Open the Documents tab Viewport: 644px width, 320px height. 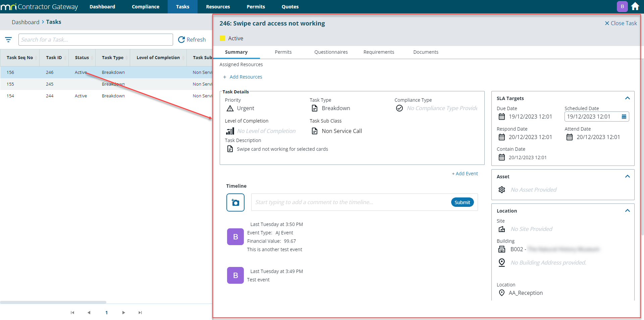[x=426, y=52]
